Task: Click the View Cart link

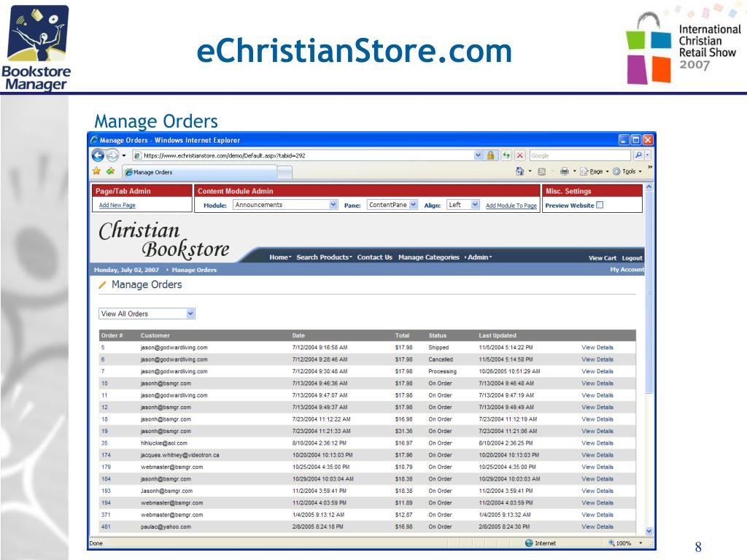Action: (602, 258)
